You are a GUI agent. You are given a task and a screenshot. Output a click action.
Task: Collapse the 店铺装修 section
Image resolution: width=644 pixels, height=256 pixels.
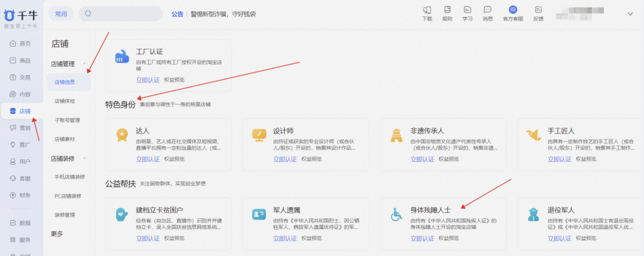[x=84, y=159]
